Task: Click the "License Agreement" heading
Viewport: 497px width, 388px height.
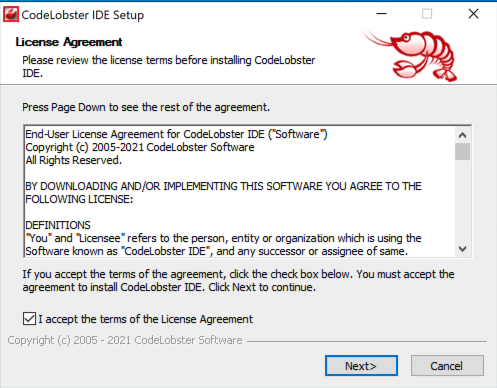Action: click(69, 42)
